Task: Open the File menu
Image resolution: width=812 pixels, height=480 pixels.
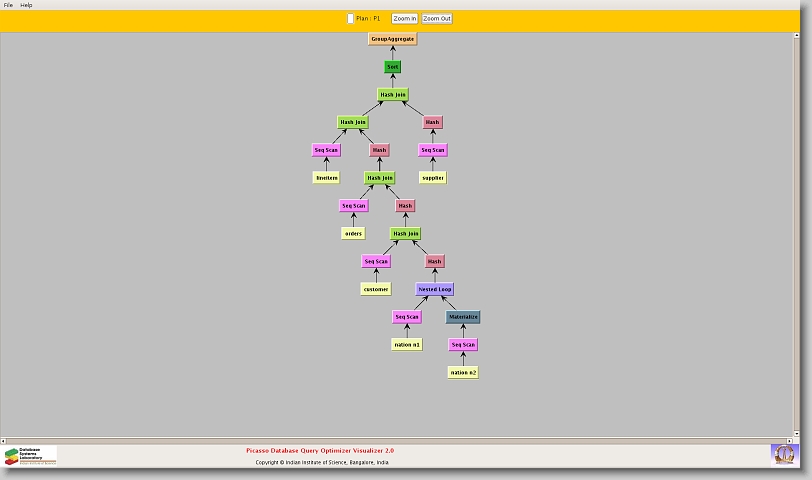Action: click(8, 5)
